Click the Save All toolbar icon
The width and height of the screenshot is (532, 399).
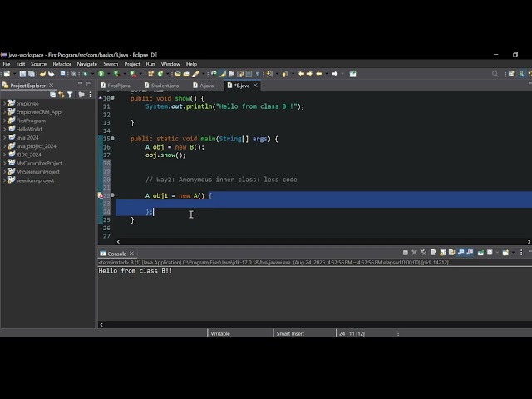(x=32, y=74)
